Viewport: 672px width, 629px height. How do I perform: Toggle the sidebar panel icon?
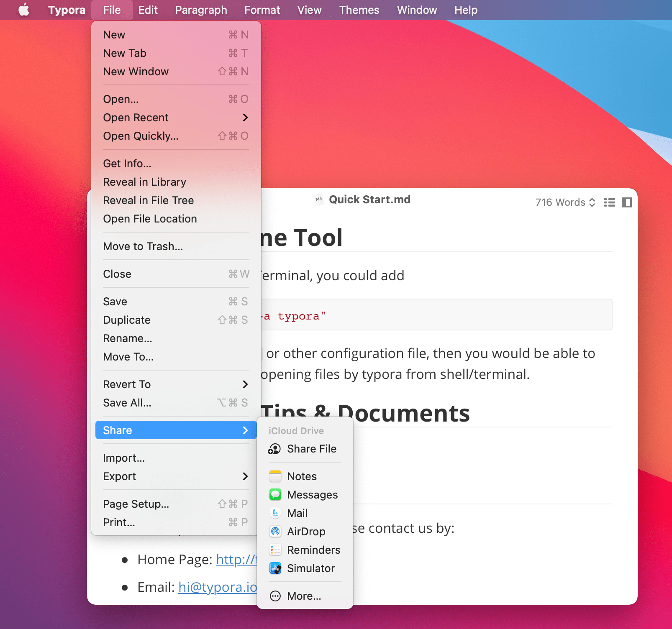(627, 202)
